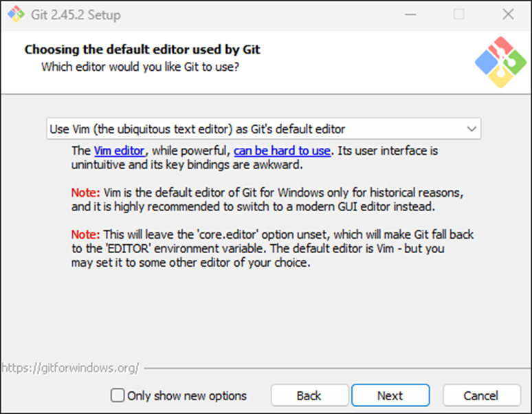Image resolution: width=532 pixels, height=414 pixels.
Task: Expand the editor list using the chevron arrow
Action: coord(472,129)
